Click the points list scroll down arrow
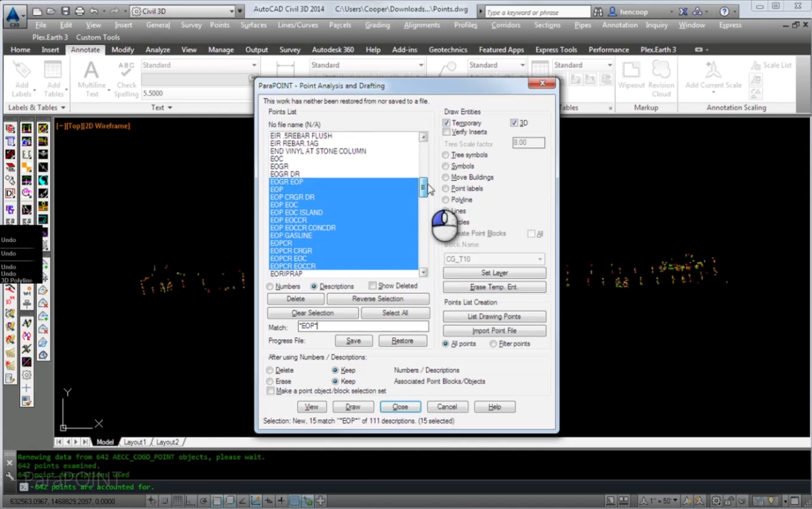 pos(423,273)
